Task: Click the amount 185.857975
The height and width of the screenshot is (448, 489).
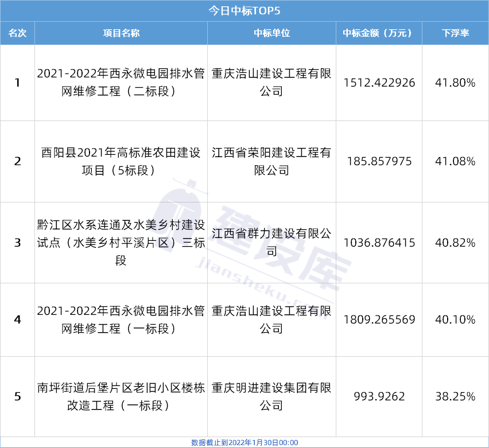Action: click(379, 162)
